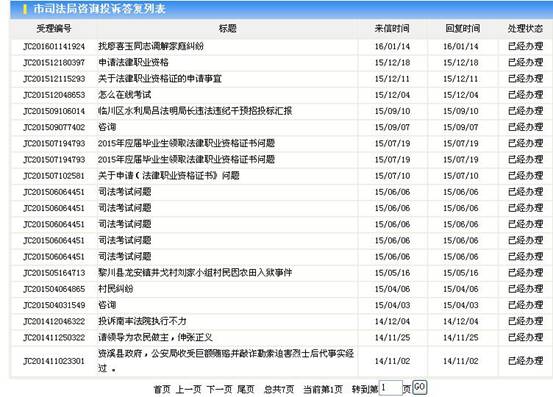
Task: Select case number JC201512115293
Action: [x=54, y=79]
